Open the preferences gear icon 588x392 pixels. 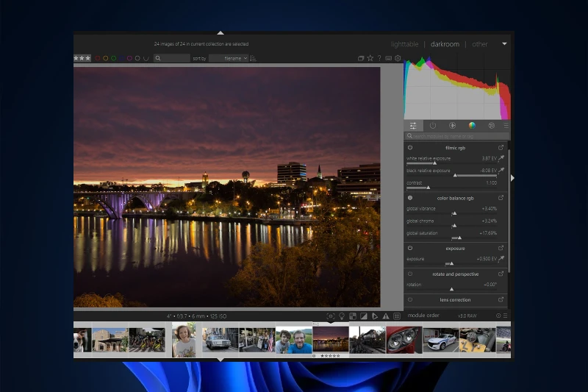[x=398, y=58]
